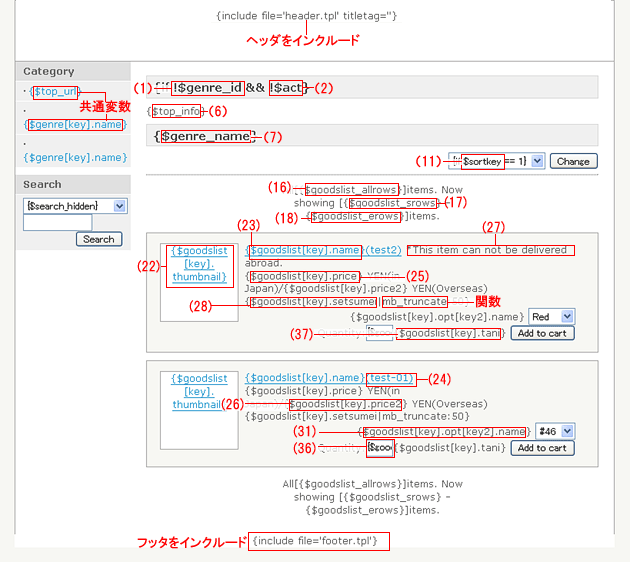The height and width of the screenshot is (562, 630).
Task: Click the second product's {$goodslist[key].name} link
Action: [304, 379]
